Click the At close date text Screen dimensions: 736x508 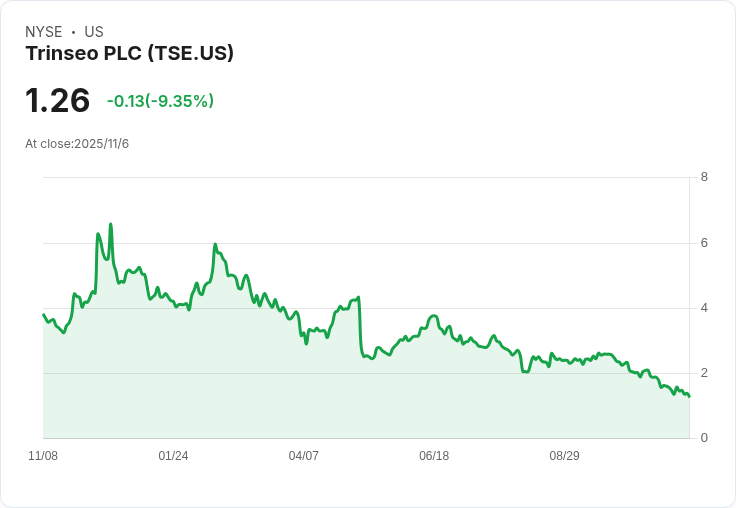pos(77,144)
